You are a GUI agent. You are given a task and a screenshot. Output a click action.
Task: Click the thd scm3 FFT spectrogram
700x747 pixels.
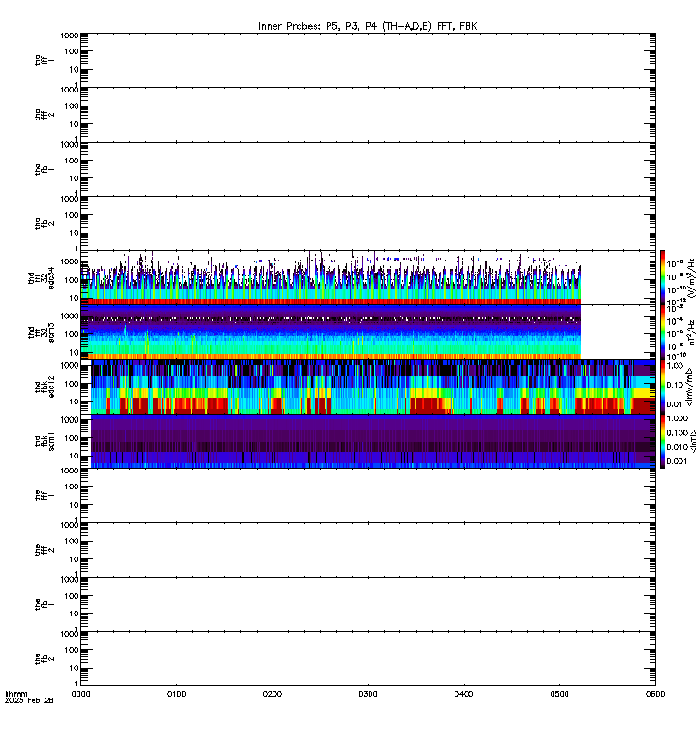coord(330,332)
